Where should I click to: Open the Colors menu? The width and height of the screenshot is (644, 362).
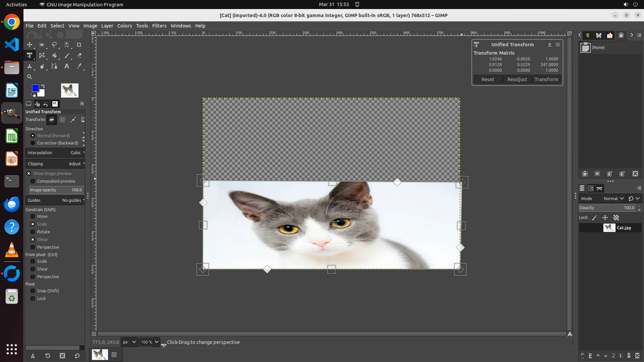click(x=124, y=26)
